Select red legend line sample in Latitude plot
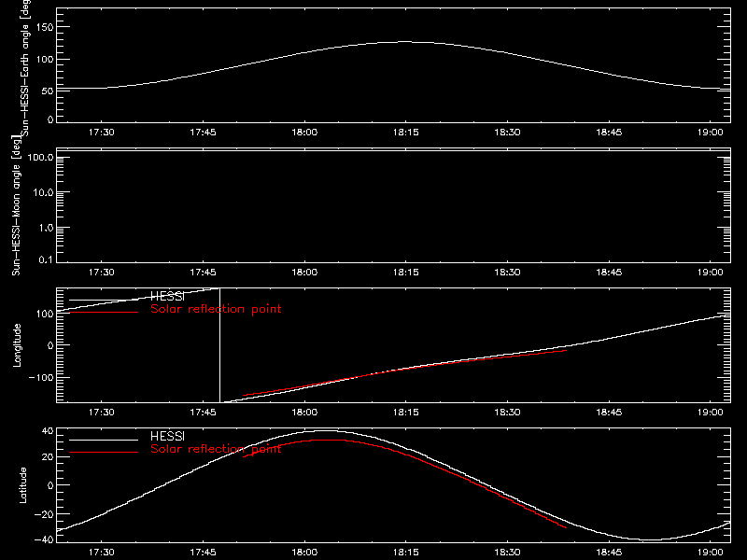Screen dimensions: 747x560 pos(104,452)
